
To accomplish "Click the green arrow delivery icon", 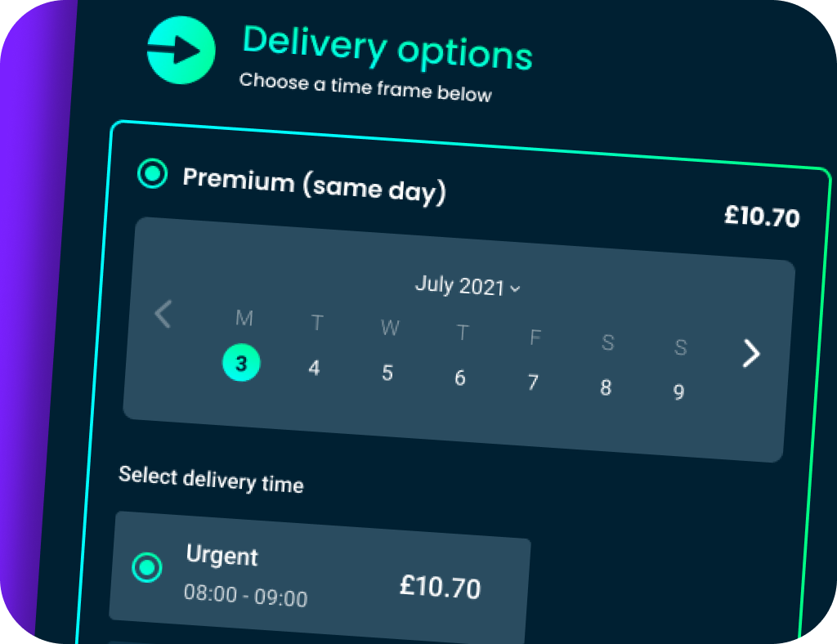I will pos(181,51).
